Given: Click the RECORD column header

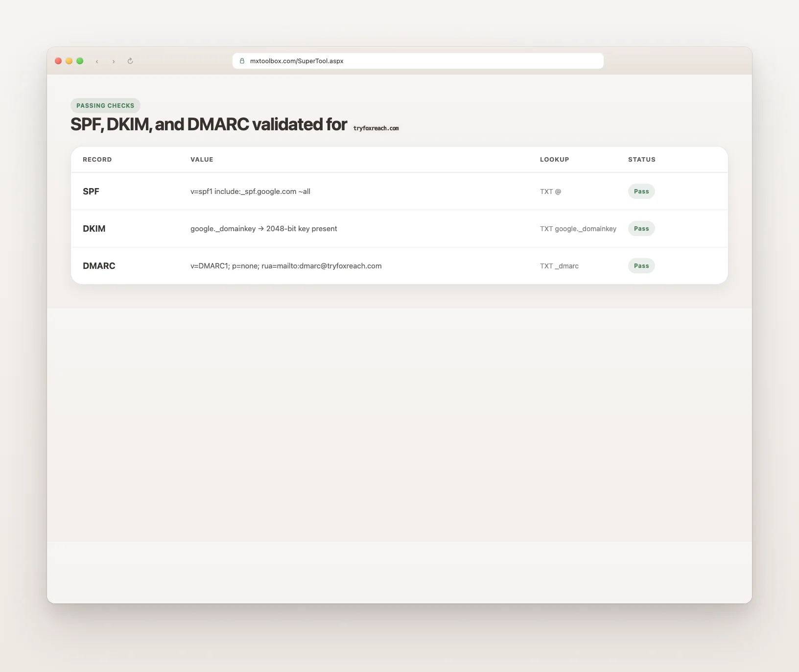Looking at the screenshot, I should 97,160.
